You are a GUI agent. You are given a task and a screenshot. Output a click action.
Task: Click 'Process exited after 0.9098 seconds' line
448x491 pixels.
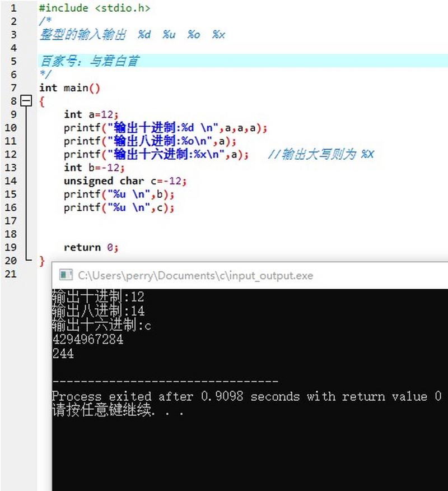246,396
